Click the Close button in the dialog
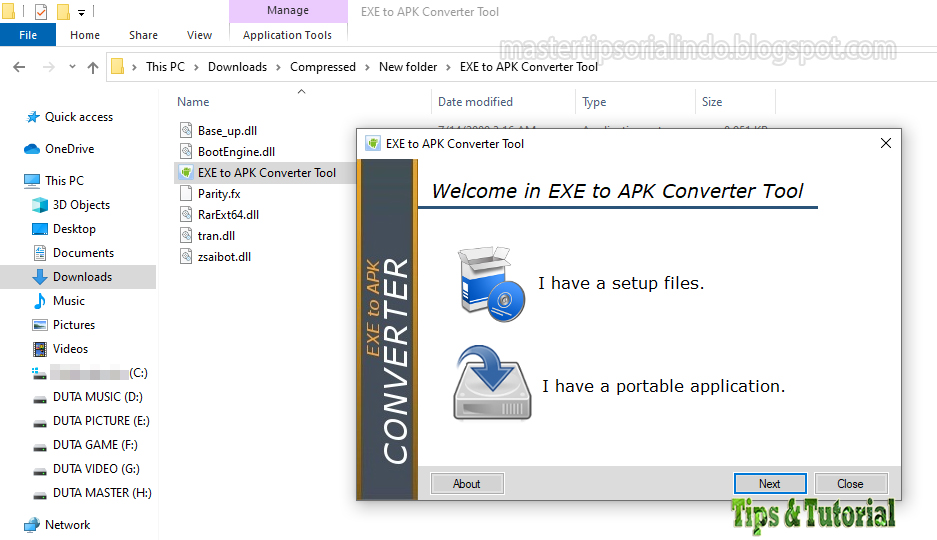The image size is (937, 540). (850, 484)
